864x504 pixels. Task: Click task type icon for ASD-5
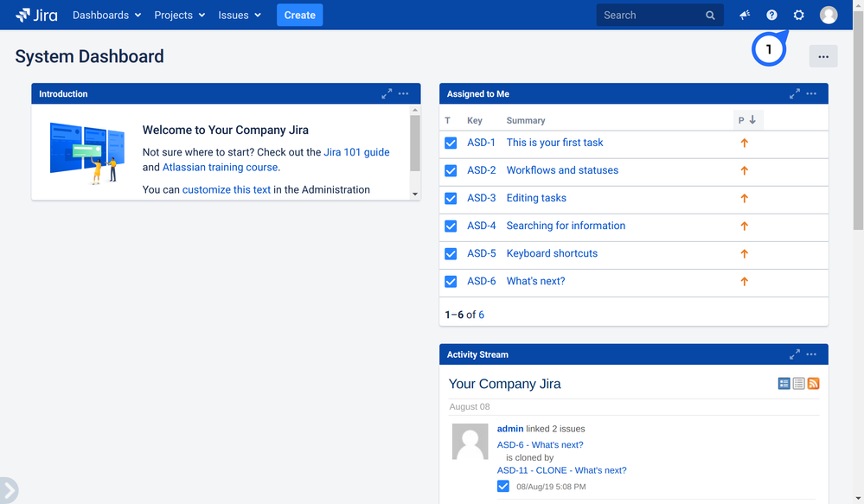451,254
